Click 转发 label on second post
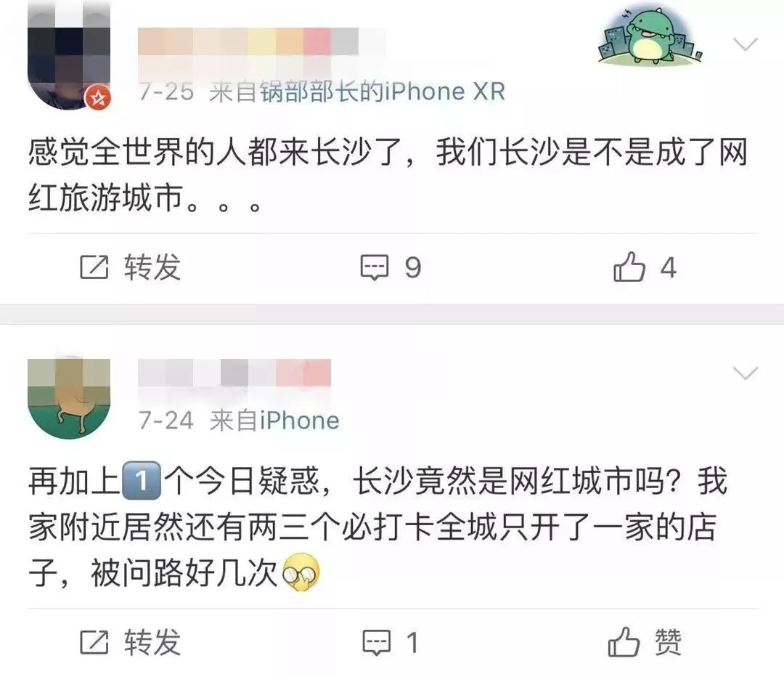The width and height of the screenshot is (784, 677). coord(152,642)
